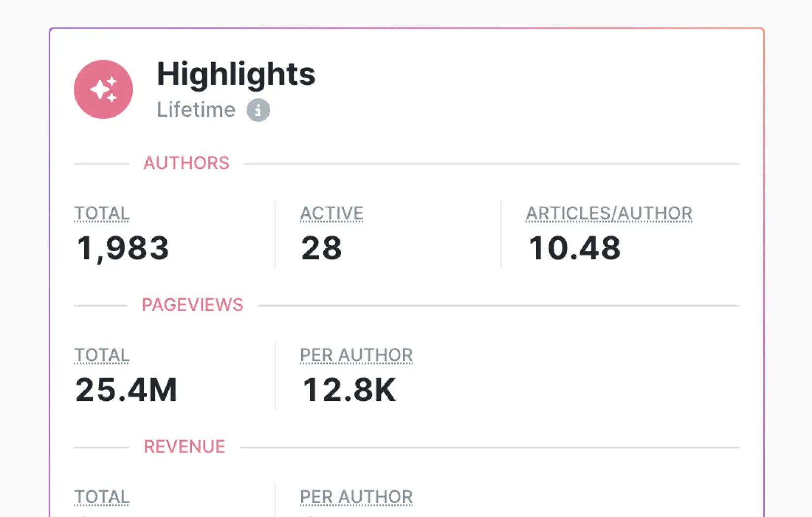The height and width of the screenshot is (517, 812).
Task: Click the 25.4M total pageviews value
Action: (x=126, y=390)
